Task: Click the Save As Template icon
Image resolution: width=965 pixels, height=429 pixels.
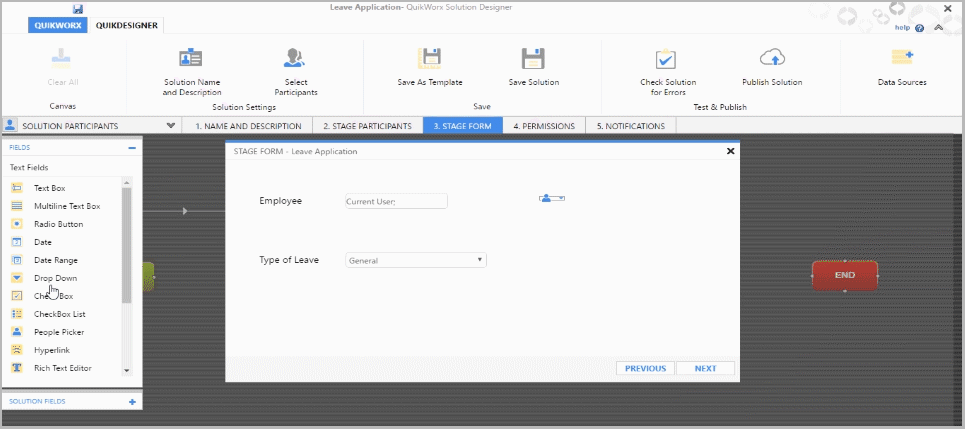Action: tap(430, 58)
